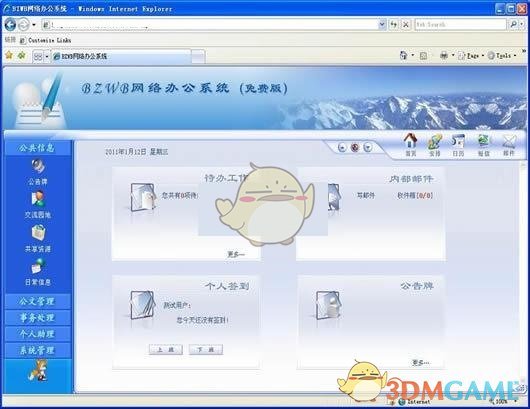Open the 日历 calendar icon
530x409 pixels.
tap(458, 144)
